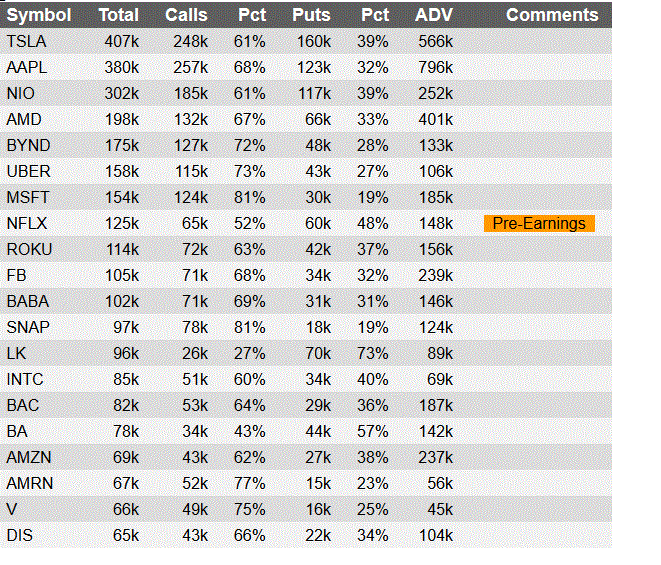
Task: Click the DIS ticker symbol
Action: pos(19,535)
